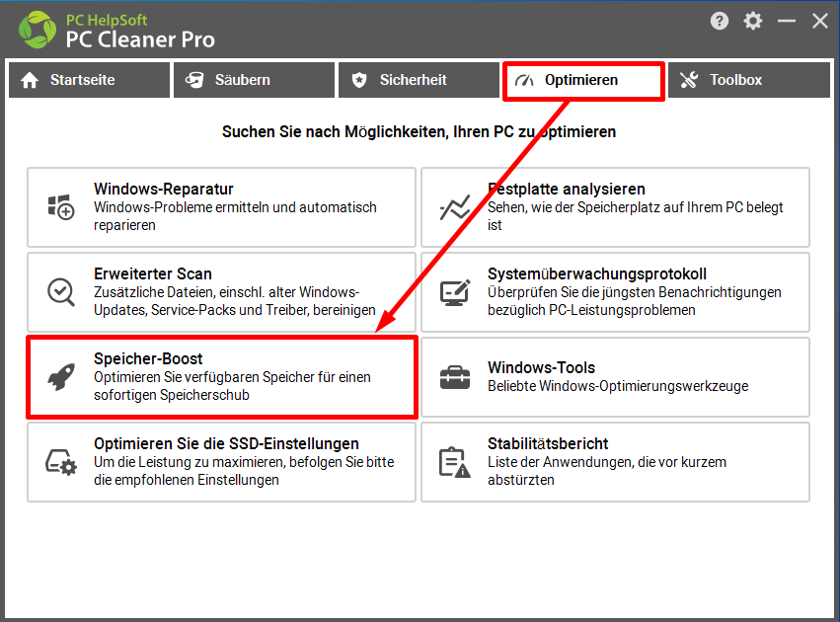Click the house icon on Startseite tab
Screen dimensions: 840x622
coord(30,80)
